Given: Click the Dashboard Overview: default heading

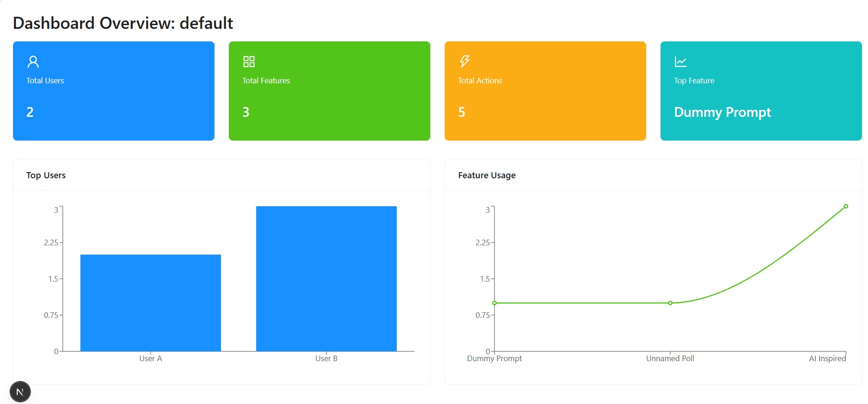Looking at the screenshot, I should (x=123, y=23).
